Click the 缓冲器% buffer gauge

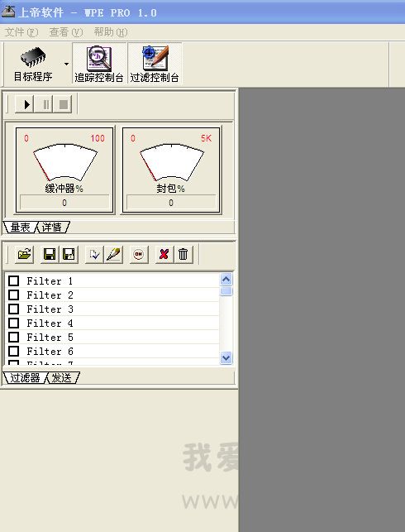click(64, 170)
